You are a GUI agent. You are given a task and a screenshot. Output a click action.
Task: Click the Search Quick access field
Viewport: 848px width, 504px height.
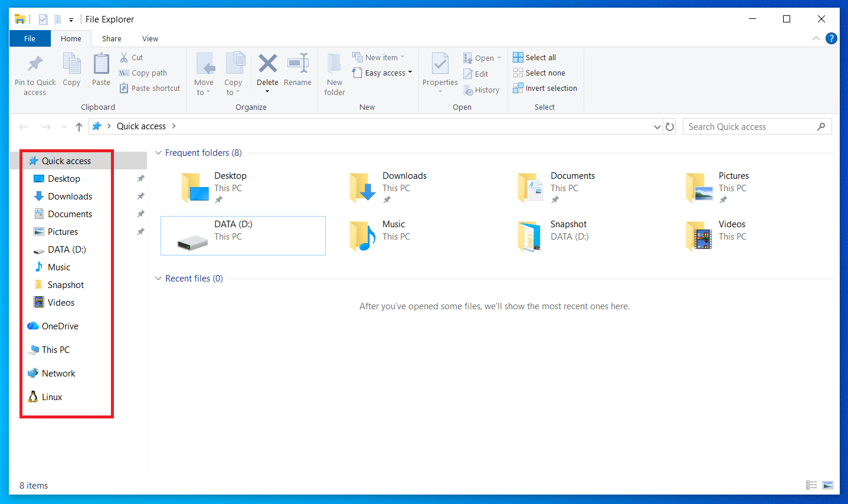pos(757,126)
